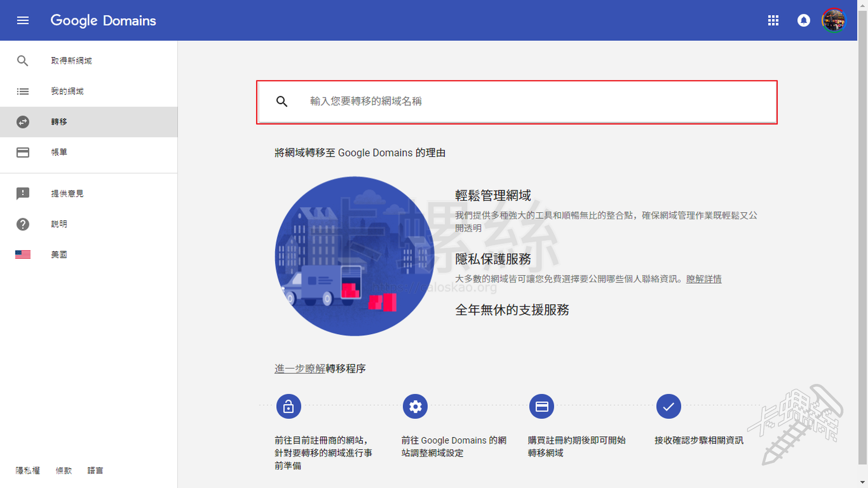
Task: Select the 轉移 sidebar item
Action: (x=59, y=122)
